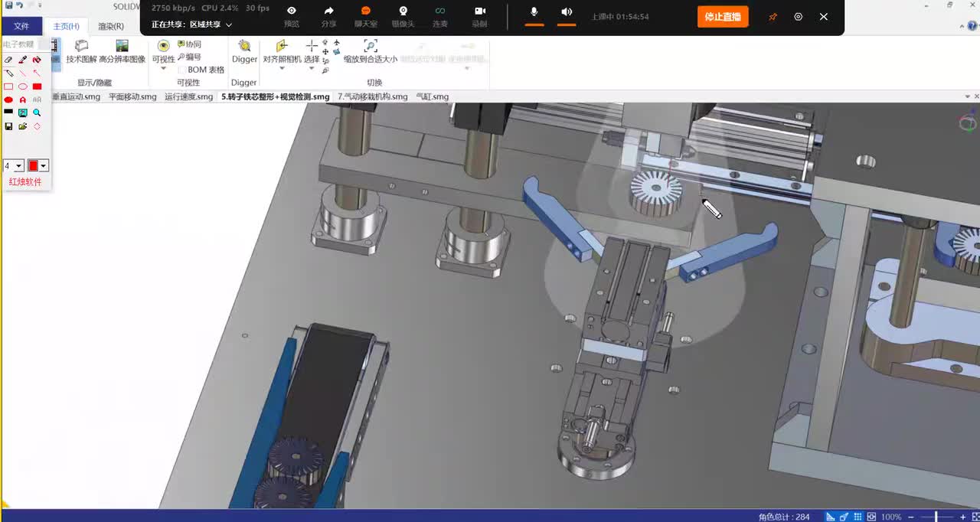Click 分享 in streaming toolbar

[328, 16]
